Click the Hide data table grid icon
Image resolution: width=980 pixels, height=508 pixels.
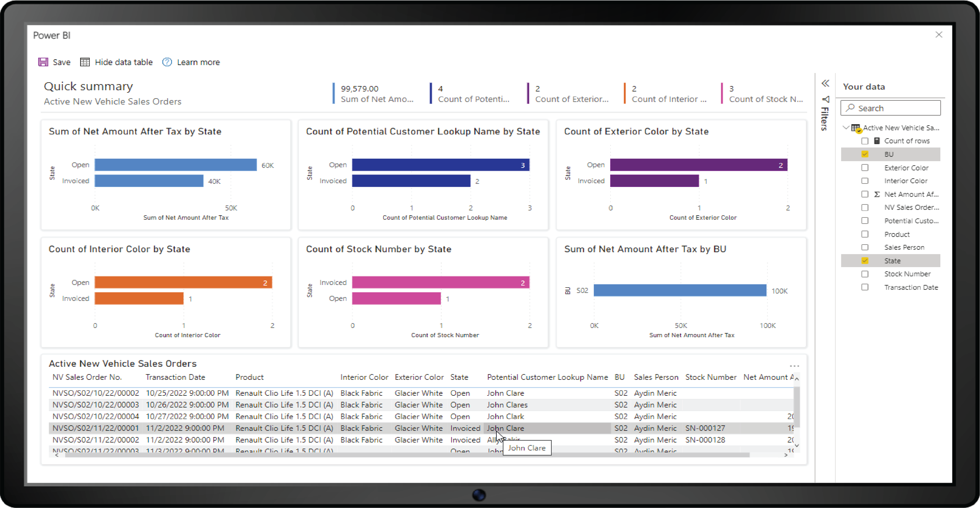[x=85, y=62]
